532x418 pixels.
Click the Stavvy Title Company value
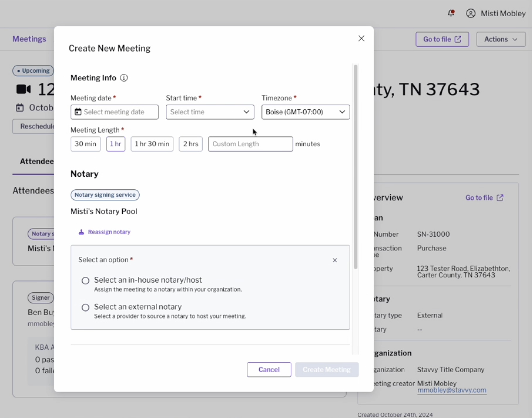(x=451, y=370)
